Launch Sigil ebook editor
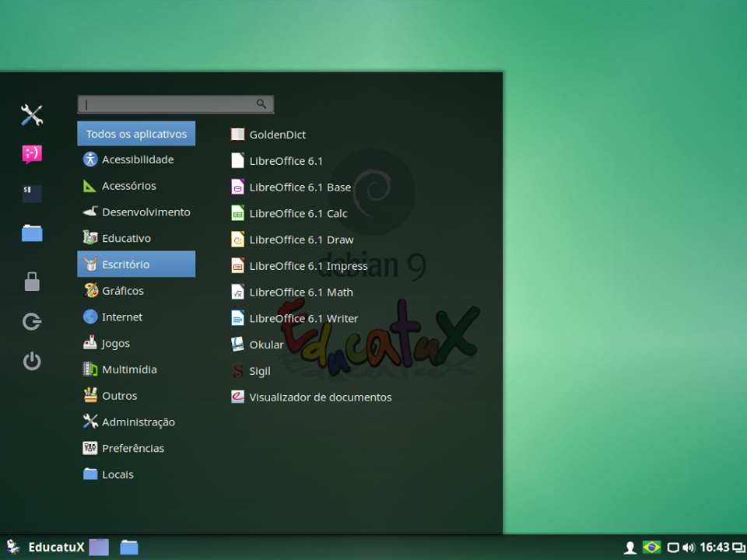This screenshot has width=747, height=560. [251, 371]
